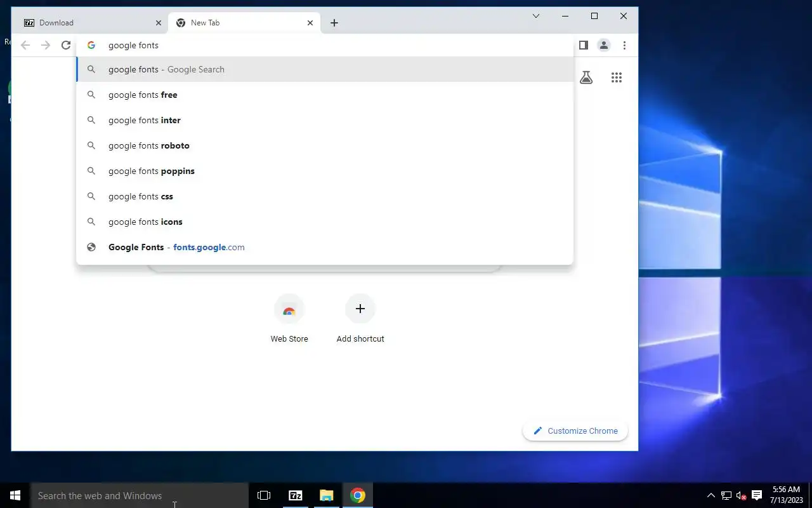Select the 'google fonts poppins' suggestion
This screenshot has width=812, height=508.
pos(325,171)
